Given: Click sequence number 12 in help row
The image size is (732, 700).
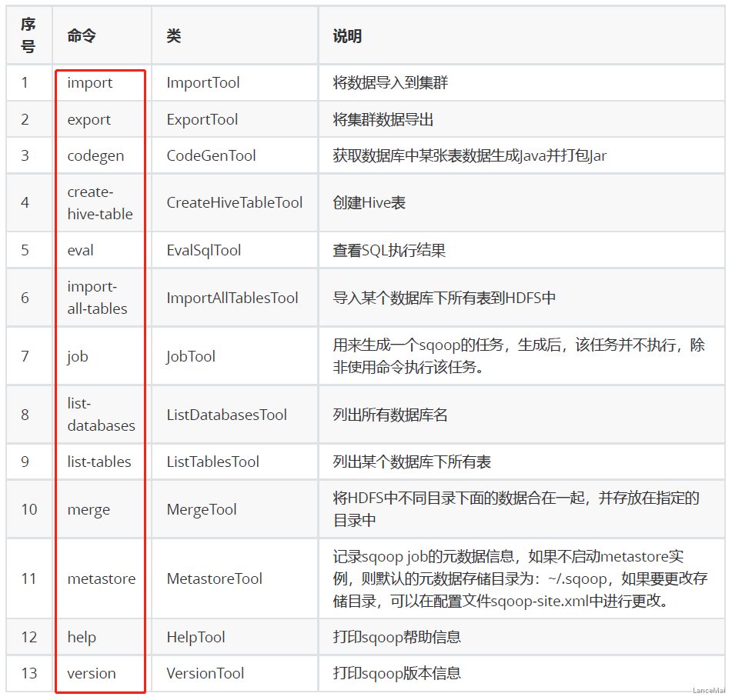Looking at the screenshot, I should pos(29,638).
